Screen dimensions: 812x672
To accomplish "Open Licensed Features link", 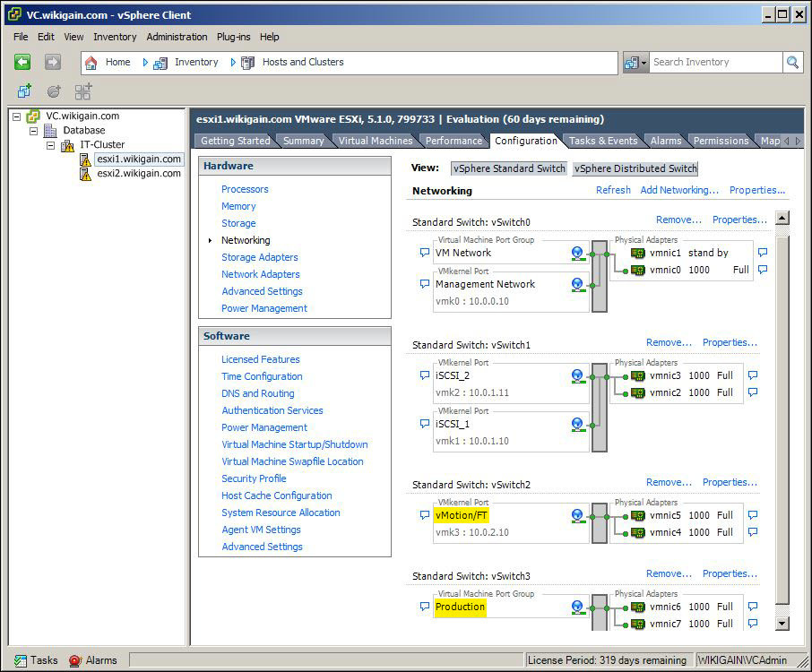I will 261,359.
